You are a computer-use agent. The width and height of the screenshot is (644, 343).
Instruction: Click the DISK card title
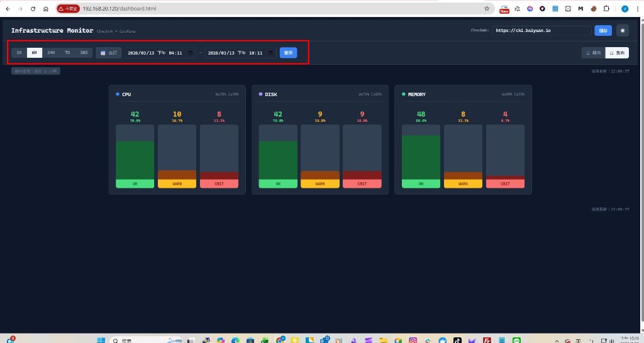[270, 94]
